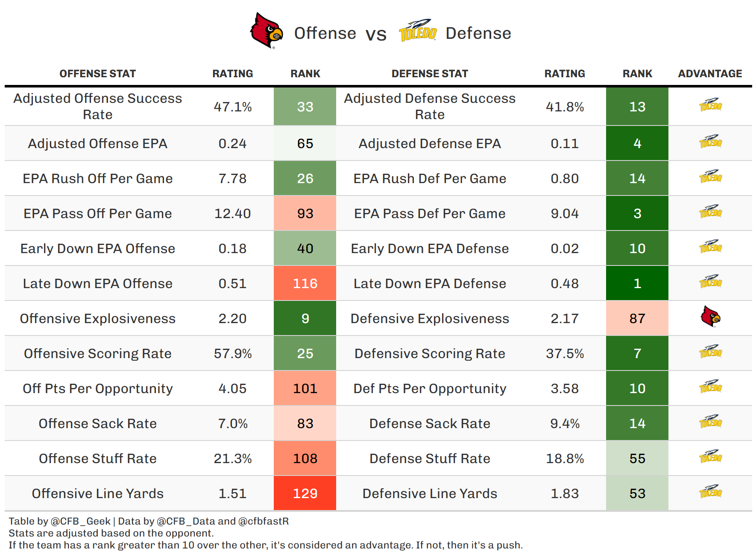Click the Toledo advantage logo for Defense Sack Rate

coord(710,421)
